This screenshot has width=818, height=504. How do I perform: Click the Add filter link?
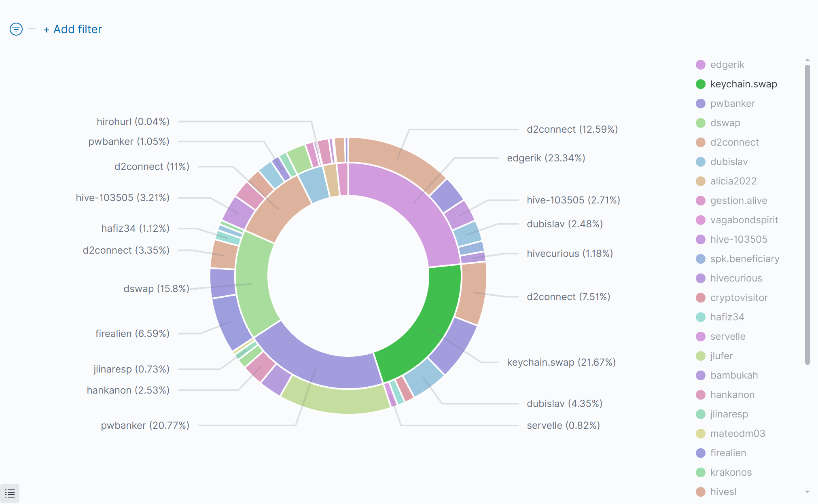point(73,29)
